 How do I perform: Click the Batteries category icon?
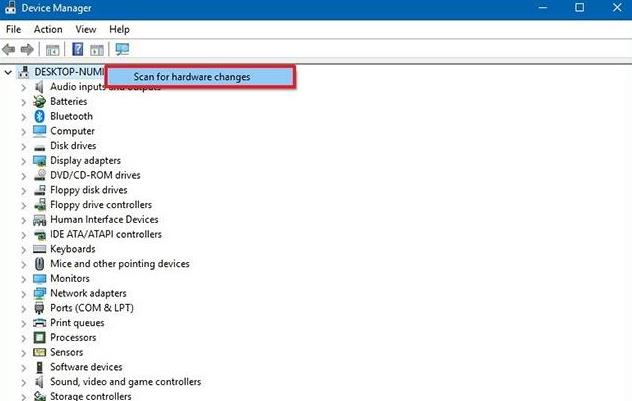coord(40,101)
